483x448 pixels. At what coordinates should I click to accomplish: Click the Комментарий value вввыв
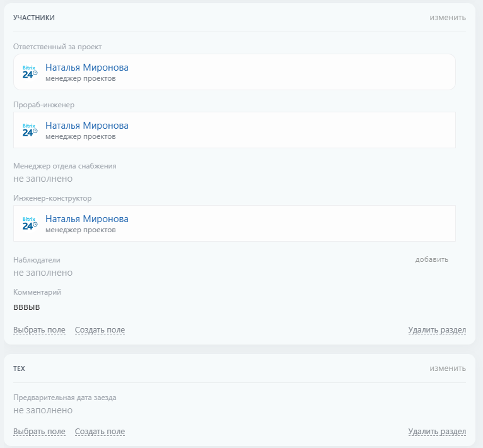26,307
